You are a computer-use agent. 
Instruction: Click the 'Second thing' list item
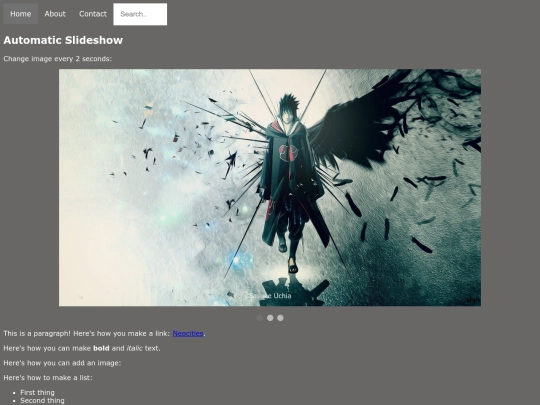click(x=42, y=401)
